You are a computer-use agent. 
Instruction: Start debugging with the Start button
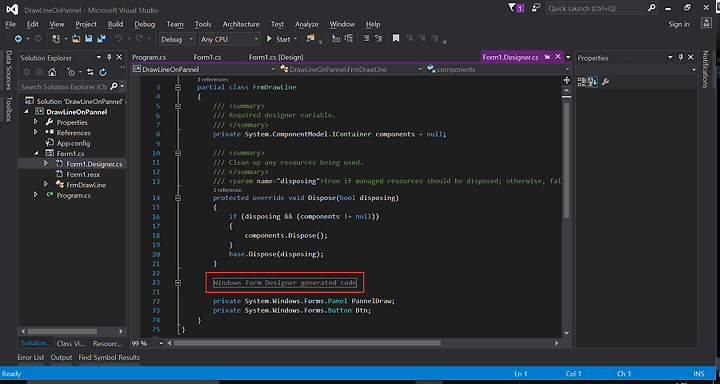[279, 40]
